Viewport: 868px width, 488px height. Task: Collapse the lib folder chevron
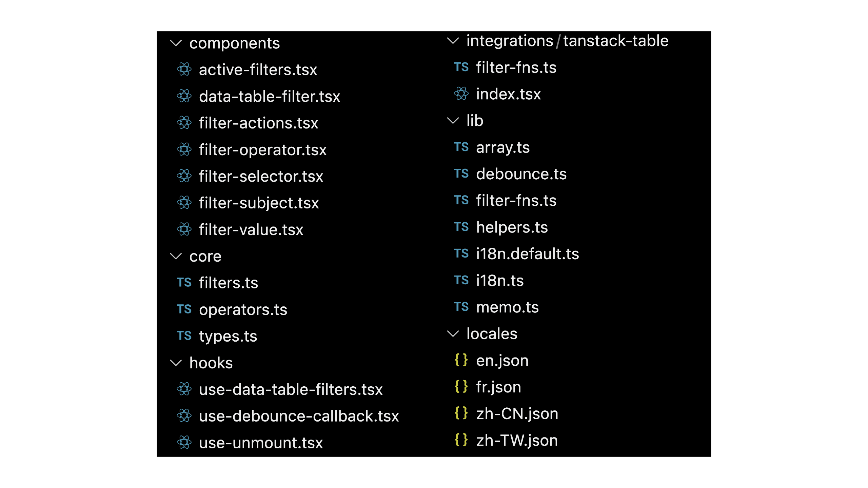click(x=453, y=121)
